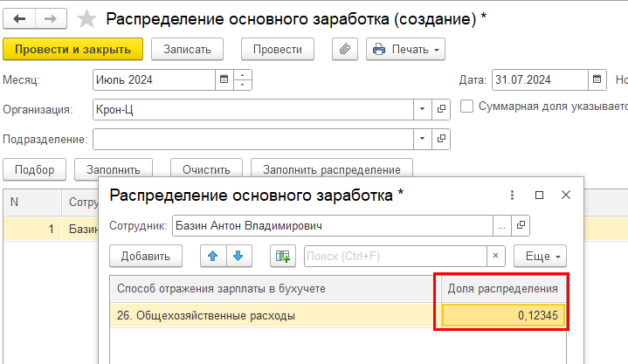Click the Сотрудник field in dialog

333,225
